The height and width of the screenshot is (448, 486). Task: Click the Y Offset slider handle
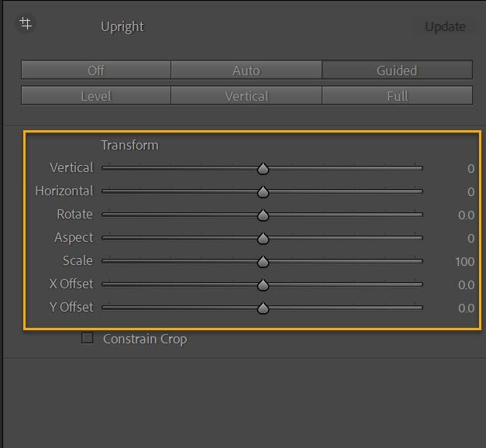click(x=263, y=308)
